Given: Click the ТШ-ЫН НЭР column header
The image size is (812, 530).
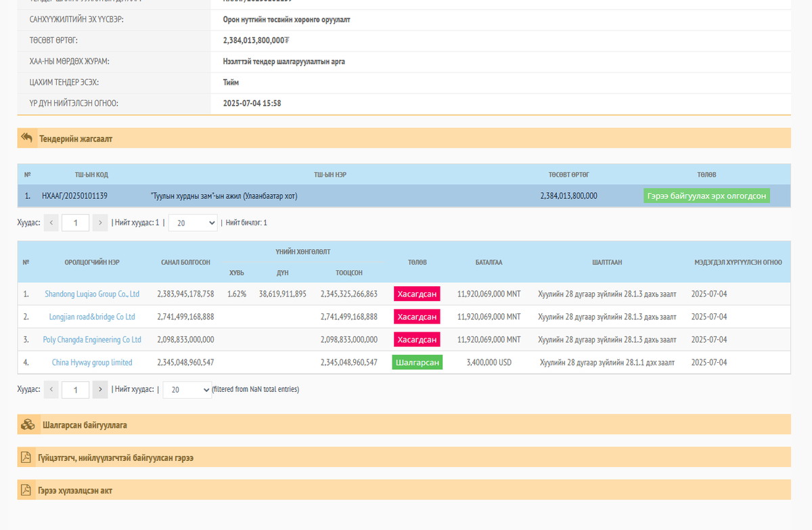Looking at the screenshot, I should [x=330, y=175].
